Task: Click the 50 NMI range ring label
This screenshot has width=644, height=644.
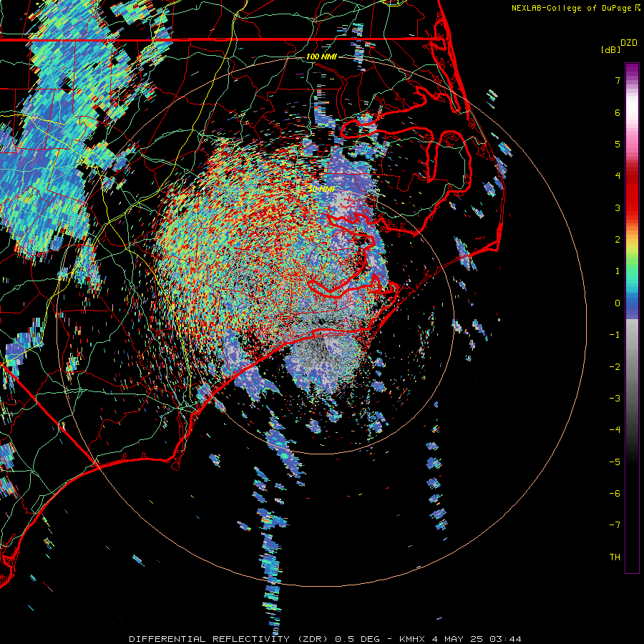Action: [322, 190]
